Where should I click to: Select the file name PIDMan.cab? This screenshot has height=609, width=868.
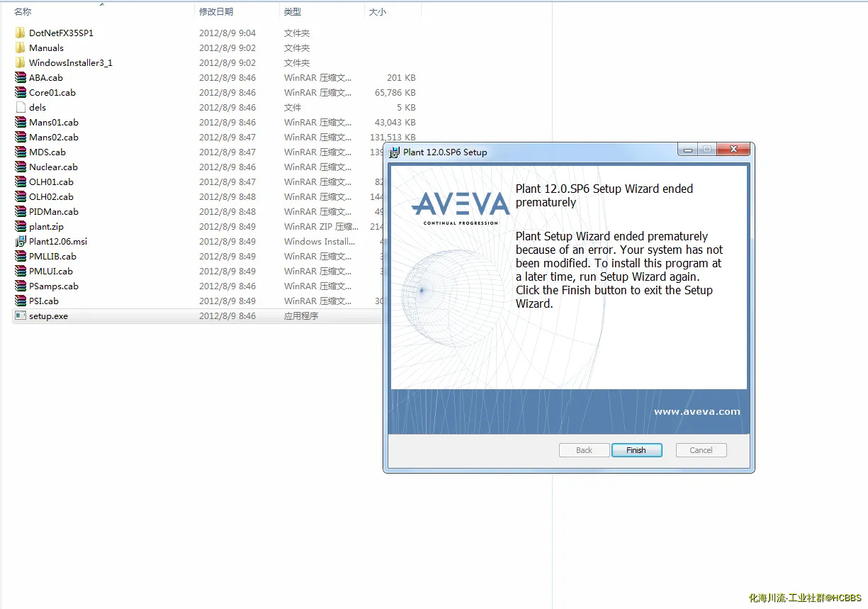pos(54,211)
